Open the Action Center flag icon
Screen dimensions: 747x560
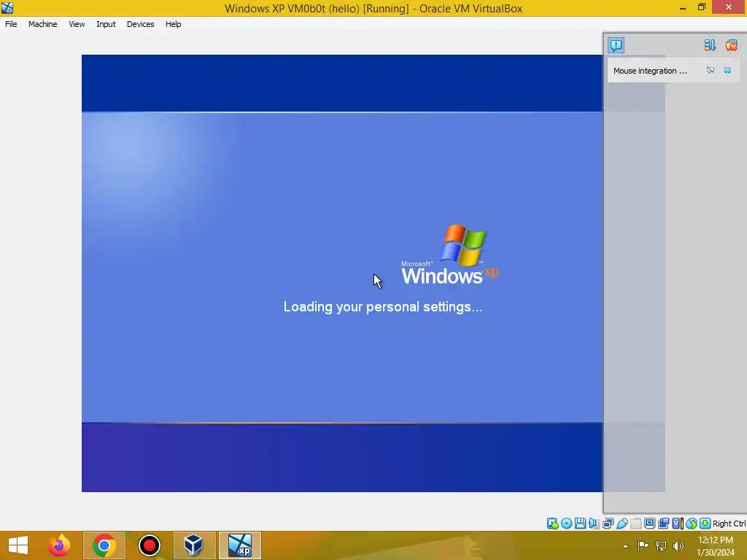click(643, 545)
